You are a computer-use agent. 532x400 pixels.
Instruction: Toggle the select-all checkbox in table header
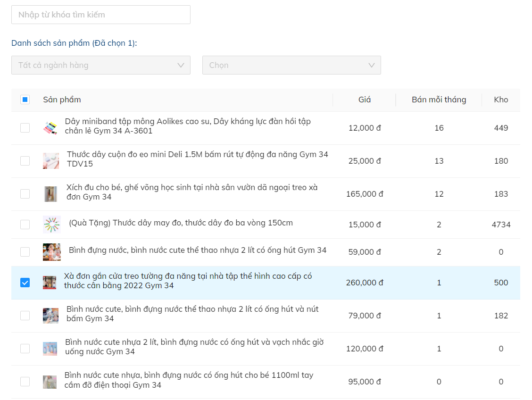click(x=25, y=100)
